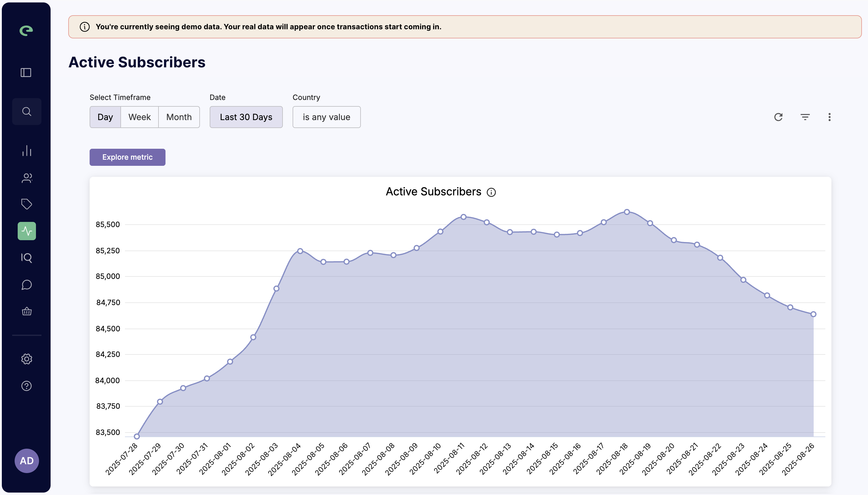Image resolution: width=868 pixels, height=495 pixels.
Task: Click the info icon beside chart title
Action: click(x=491, y=192)
